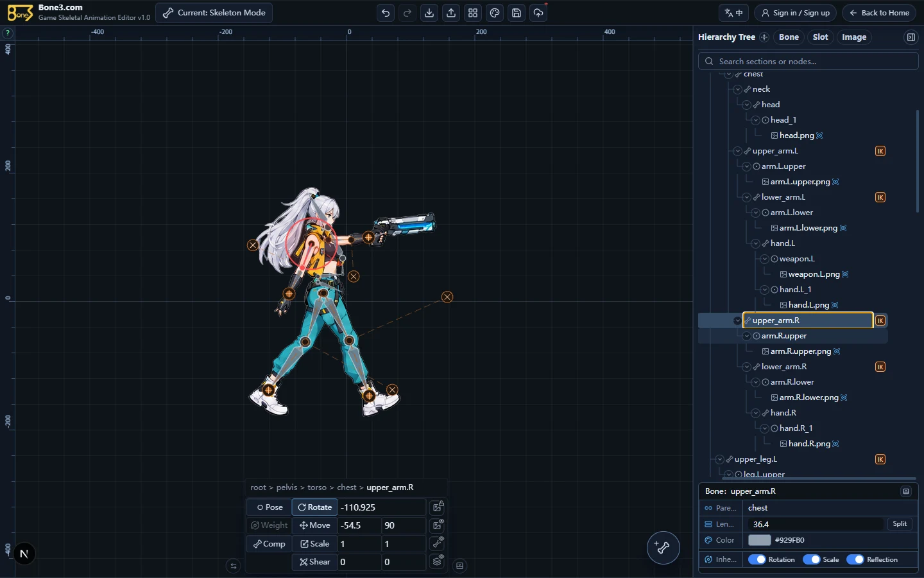Switch to the Slot filter tab
Screen dimensions: 924x578
tap(820, 37)
